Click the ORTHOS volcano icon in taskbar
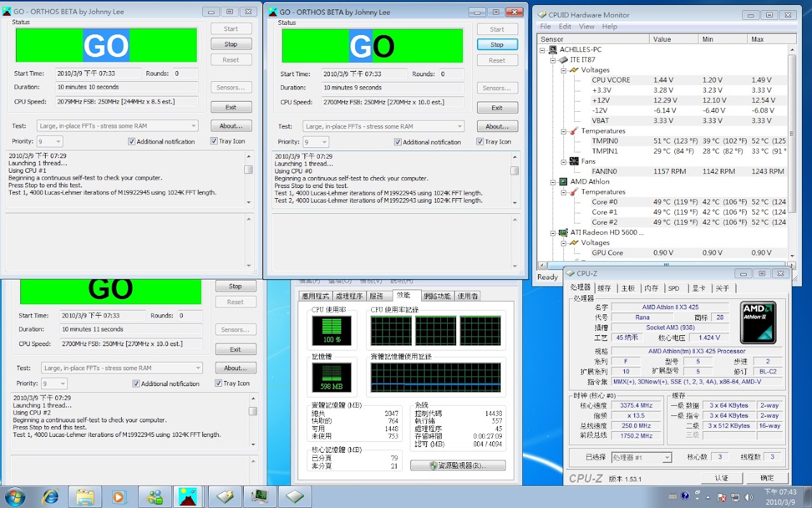The width and height of the screenshot is (812, 508). click(187, 496)
